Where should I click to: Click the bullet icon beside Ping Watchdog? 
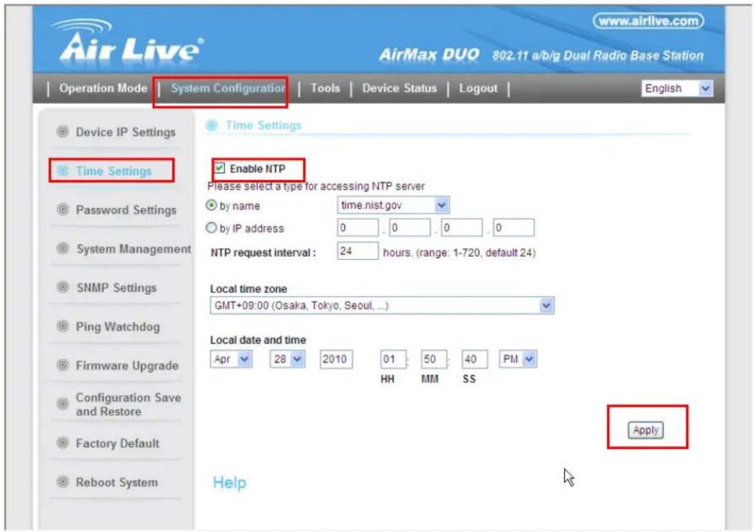62,327
